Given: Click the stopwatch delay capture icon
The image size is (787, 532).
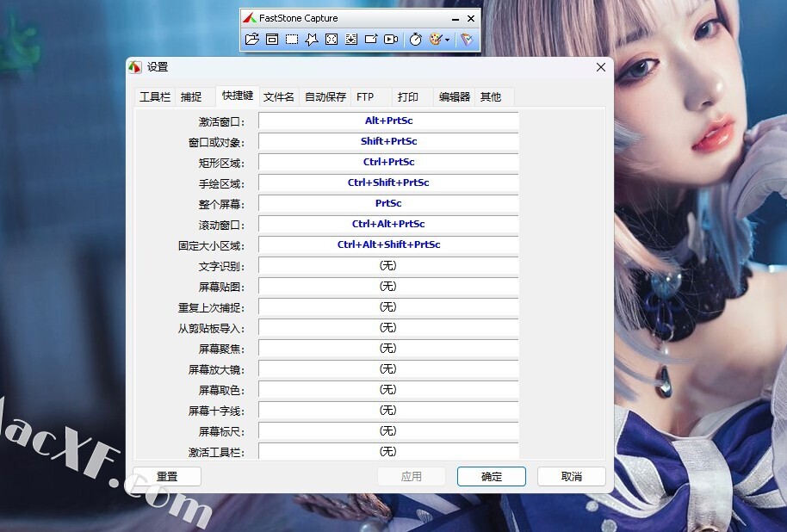Looking at the screenshot, I should (x=416, y=39).
